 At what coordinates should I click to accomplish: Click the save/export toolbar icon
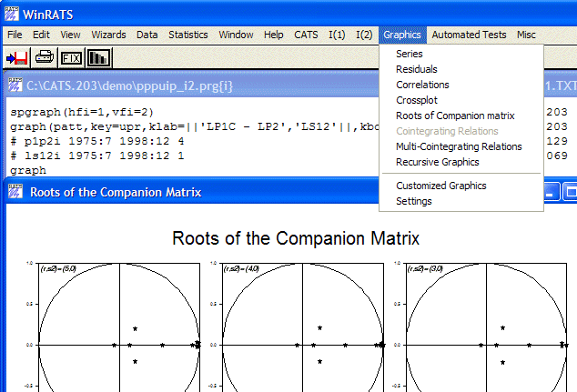[x=17, y=58]
